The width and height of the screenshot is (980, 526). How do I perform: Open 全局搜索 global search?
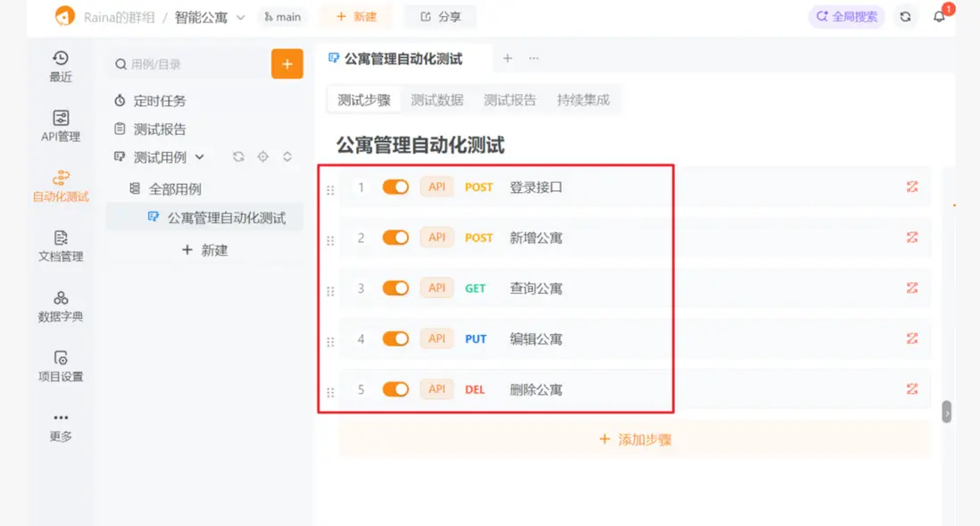pyautogui.click(x=847, y=17)
